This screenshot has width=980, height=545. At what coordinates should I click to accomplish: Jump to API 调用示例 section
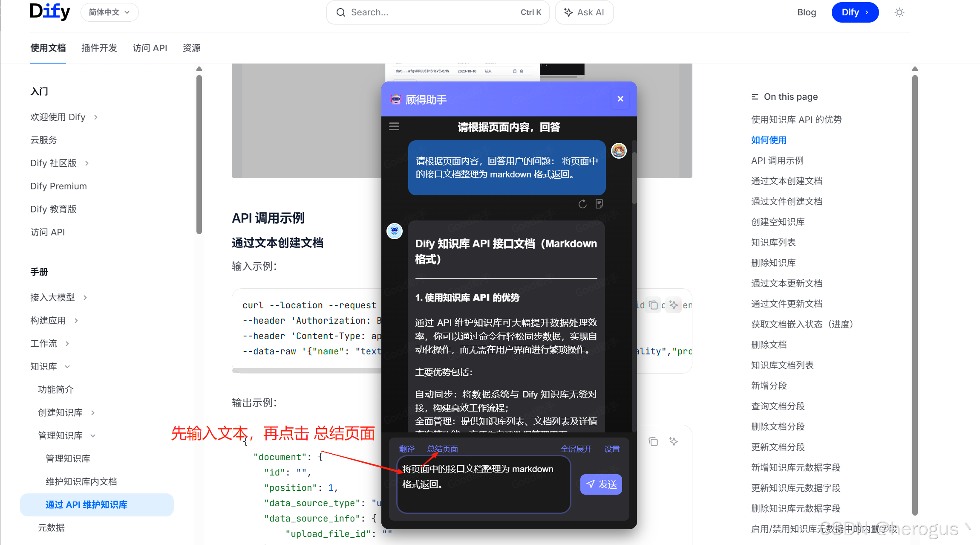point(777,160)
